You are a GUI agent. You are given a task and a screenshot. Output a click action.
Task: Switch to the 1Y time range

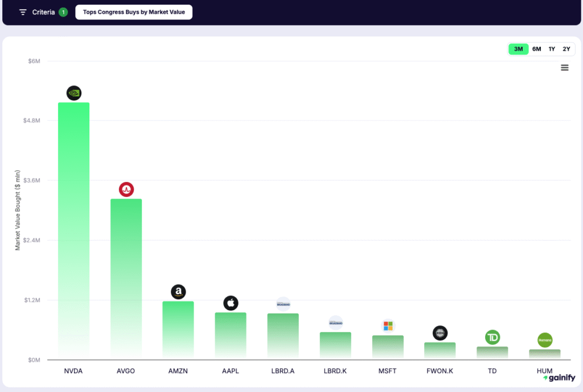point(552,49)
